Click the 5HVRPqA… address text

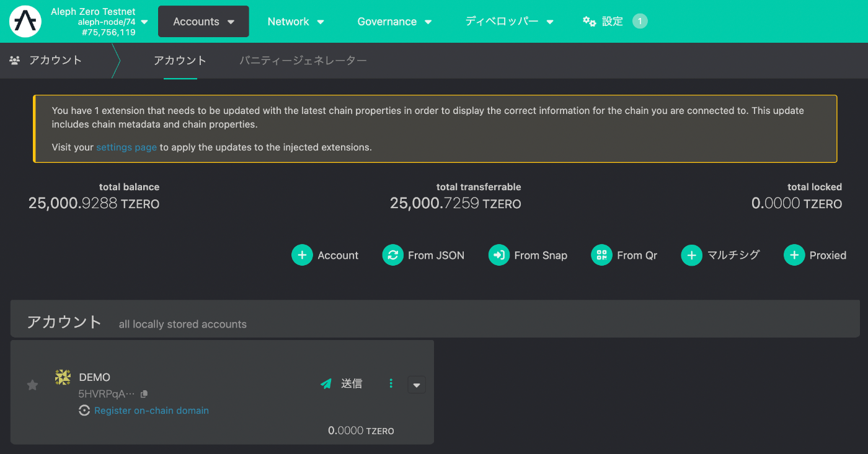tap(106, 394)
